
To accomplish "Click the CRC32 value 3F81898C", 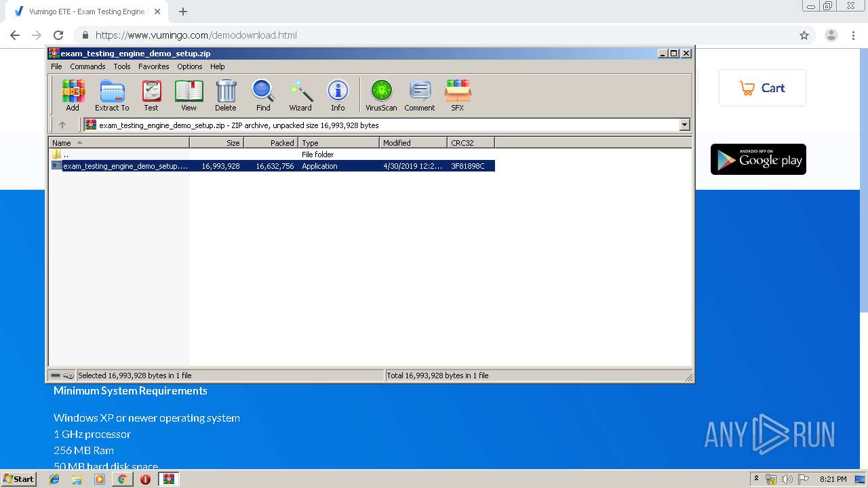I will (x=468, y=166).
